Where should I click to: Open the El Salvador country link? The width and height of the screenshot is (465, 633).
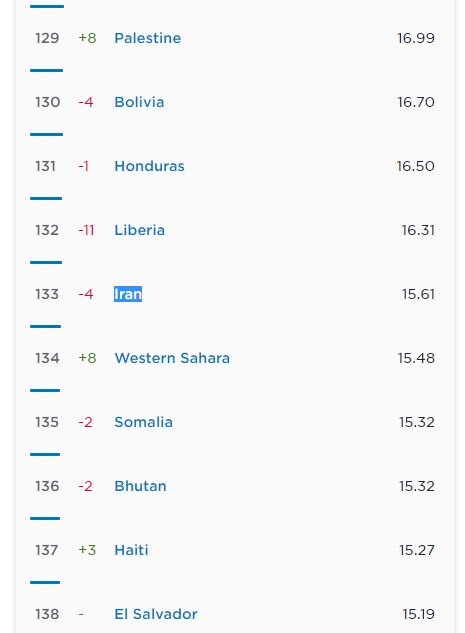[156, 614]
